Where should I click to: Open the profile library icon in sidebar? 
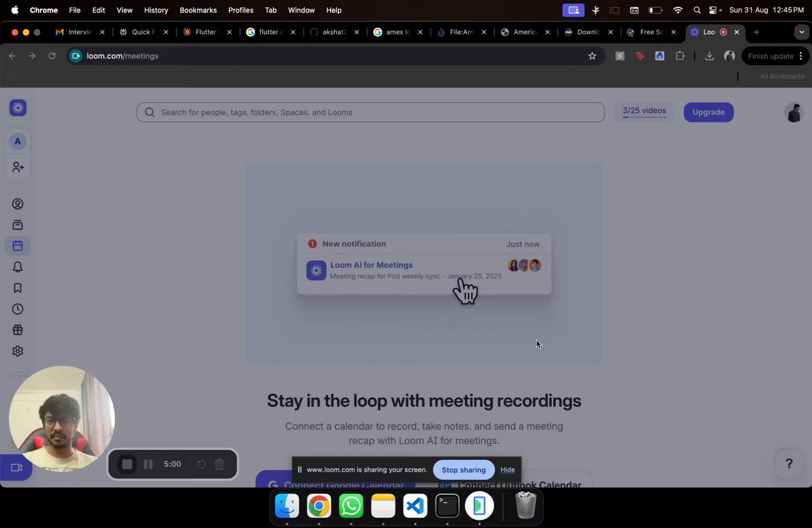pos(18,204)
